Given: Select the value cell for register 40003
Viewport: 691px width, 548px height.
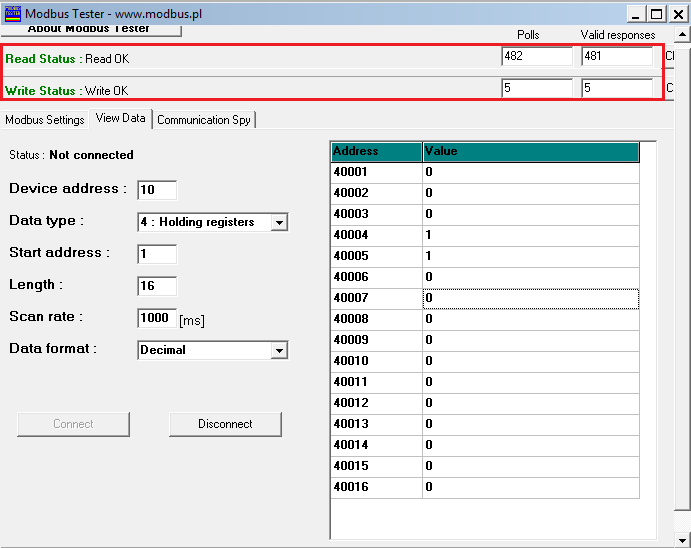Looking at the screenshot, I should coord(531,214).
